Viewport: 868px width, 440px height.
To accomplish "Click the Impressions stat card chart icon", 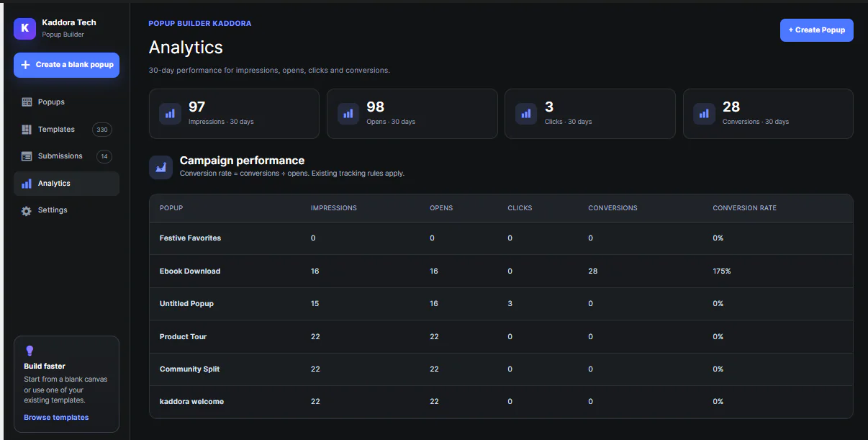I will pyautogui.click(x=170, y=114).
